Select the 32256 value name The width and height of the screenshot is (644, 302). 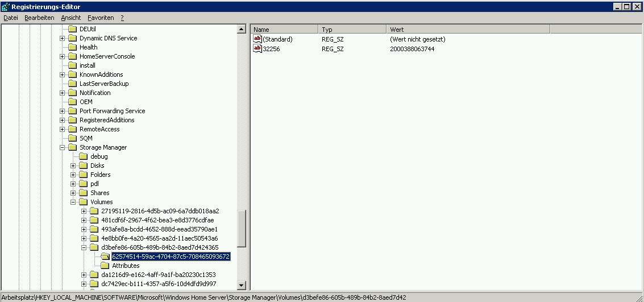click(x=272, y=49)
